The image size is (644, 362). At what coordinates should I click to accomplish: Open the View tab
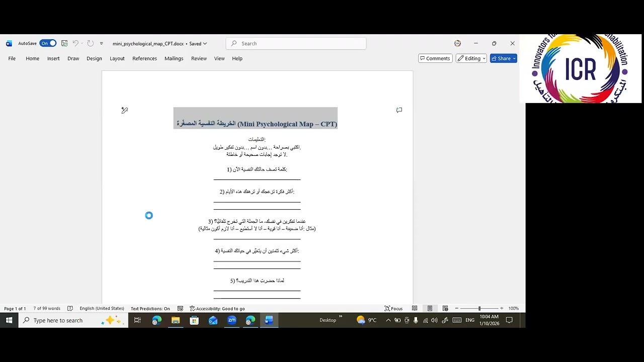pyautogui.click(x=219, y=58)
